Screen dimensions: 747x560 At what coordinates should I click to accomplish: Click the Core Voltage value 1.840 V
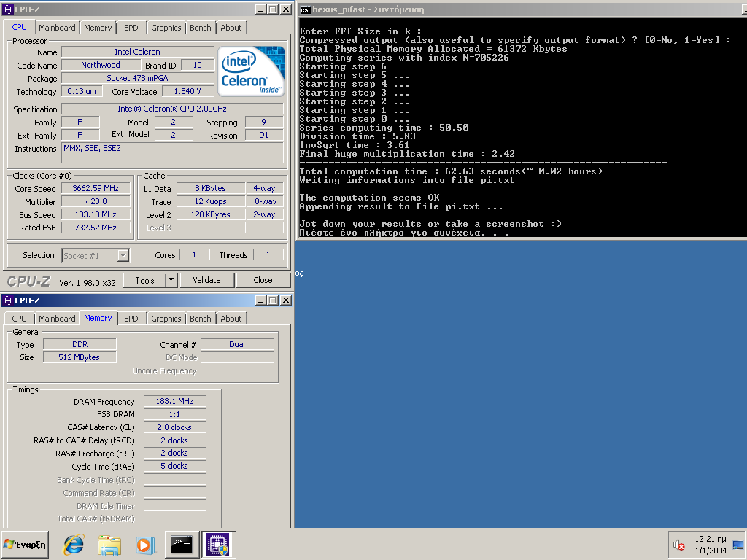tap(187, 91)
